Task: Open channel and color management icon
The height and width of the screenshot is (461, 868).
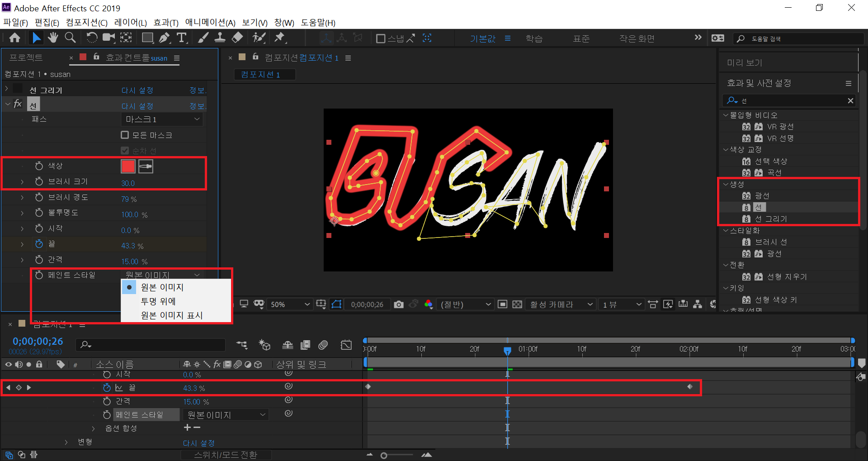Action: coord(429,304)
